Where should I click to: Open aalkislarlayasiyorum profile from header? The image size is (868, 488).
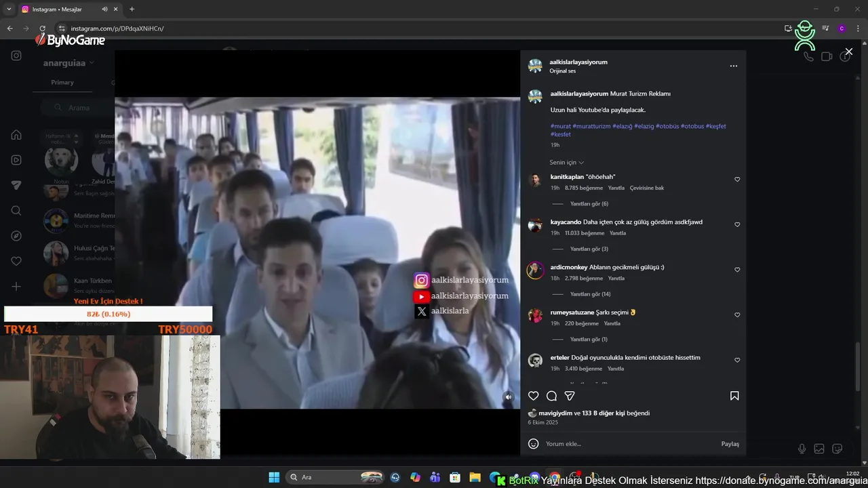click(x=578, y=62)
